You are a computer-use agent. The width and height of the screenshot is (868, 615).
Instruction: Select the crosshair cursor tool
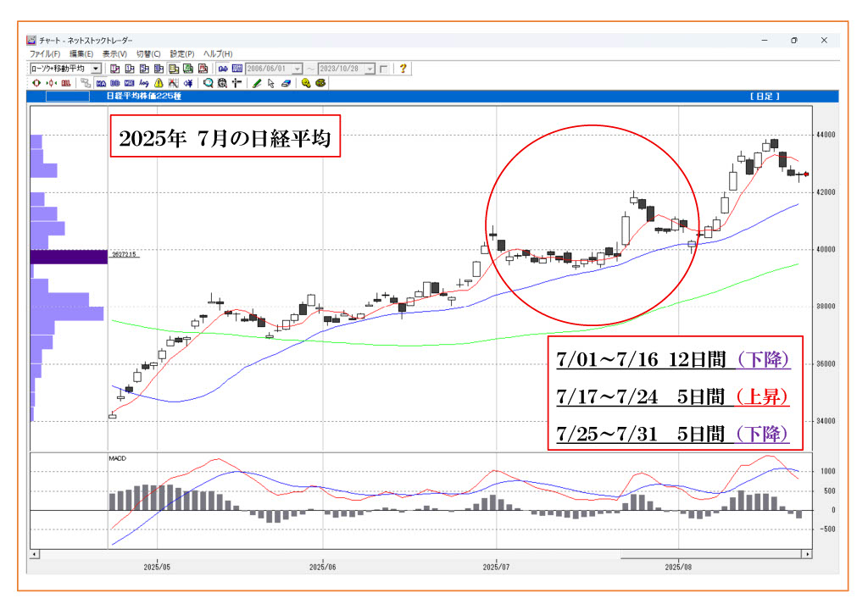pos(236,83)
